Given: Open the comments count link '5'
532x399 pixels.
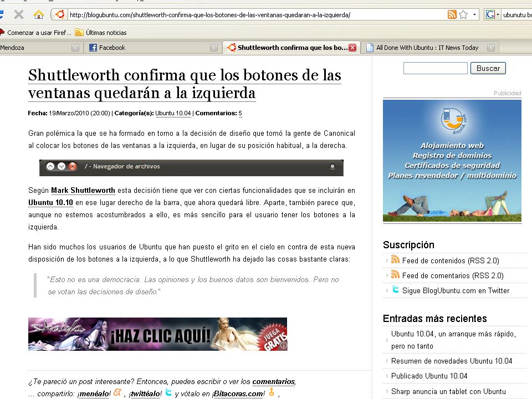Looking at the screenshot, I should point(240,113).
